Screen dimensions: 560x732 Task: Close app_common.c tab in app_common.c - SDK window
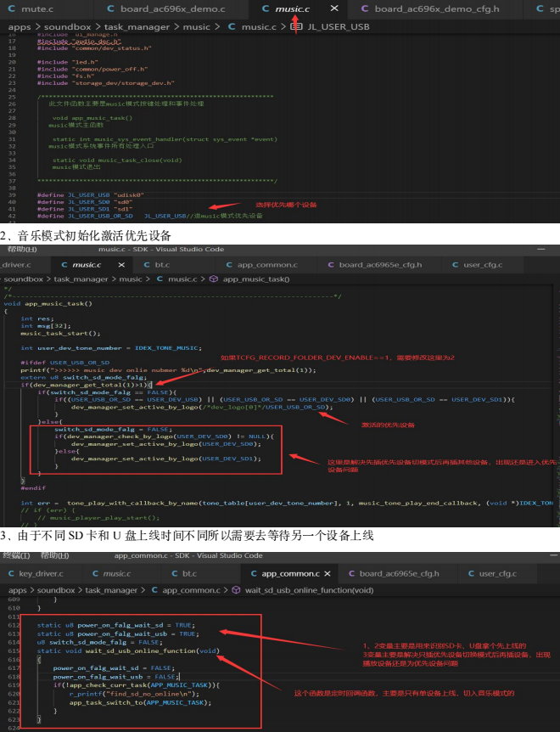tap(328, 574)
